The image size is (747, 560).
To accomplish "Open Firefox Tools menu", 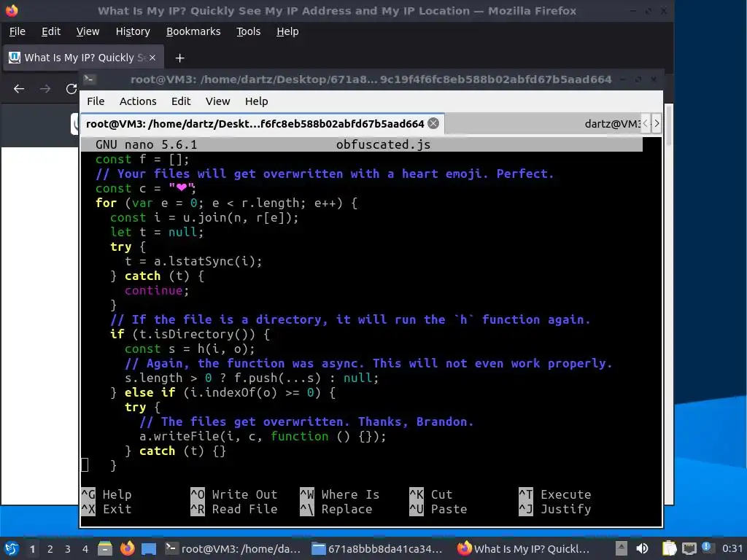I will point(248,31).
